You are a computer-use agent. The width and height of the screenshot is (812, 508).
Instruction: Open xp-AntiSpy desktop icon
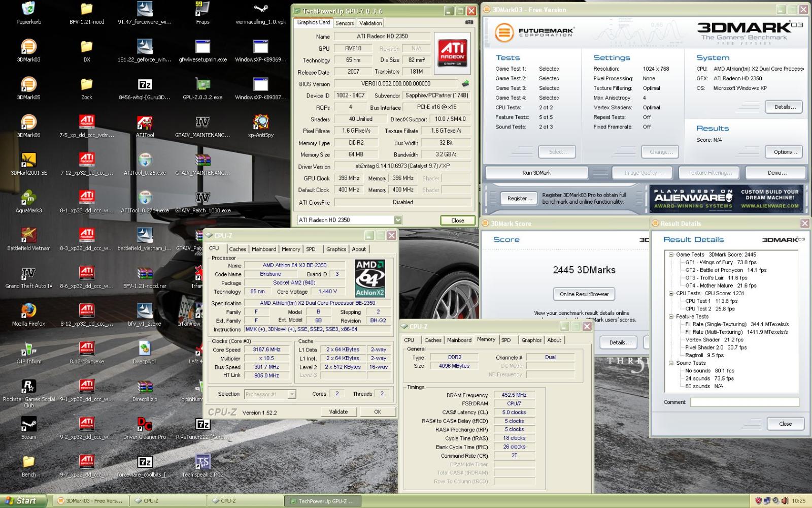261,126
